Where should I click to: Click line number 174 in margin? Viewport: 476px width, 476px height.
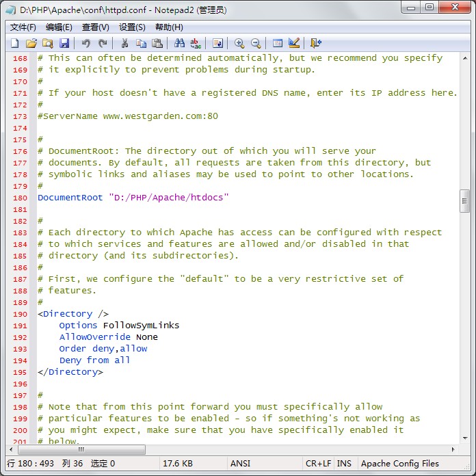tap(20, 128)
